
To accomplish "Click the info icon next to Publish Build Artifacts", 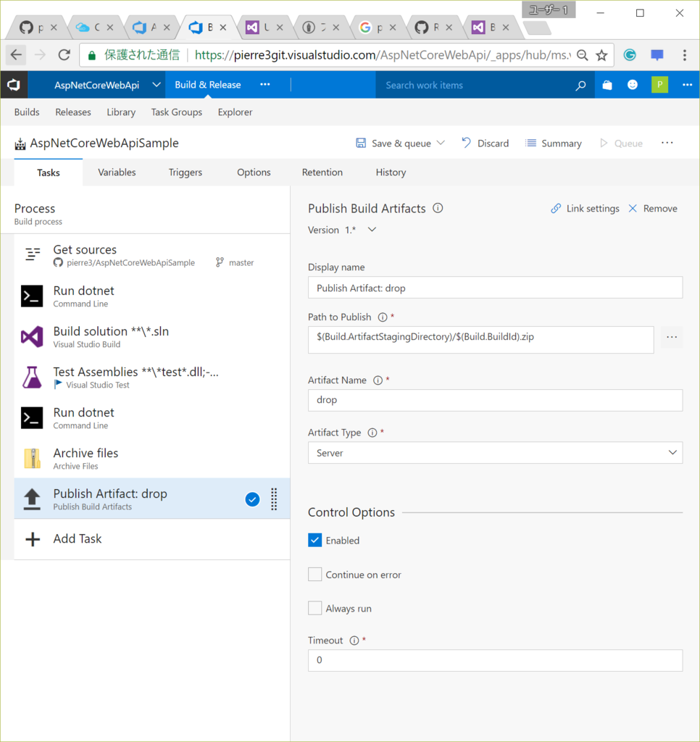I will click(438, 208).
